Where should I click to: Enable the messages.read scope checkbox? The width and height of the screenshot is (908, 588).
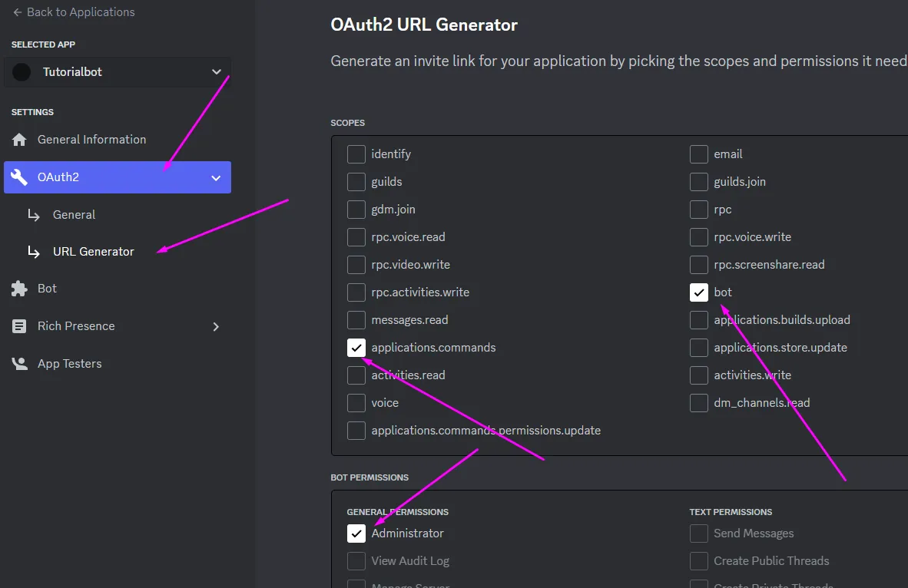pos(356,320)
